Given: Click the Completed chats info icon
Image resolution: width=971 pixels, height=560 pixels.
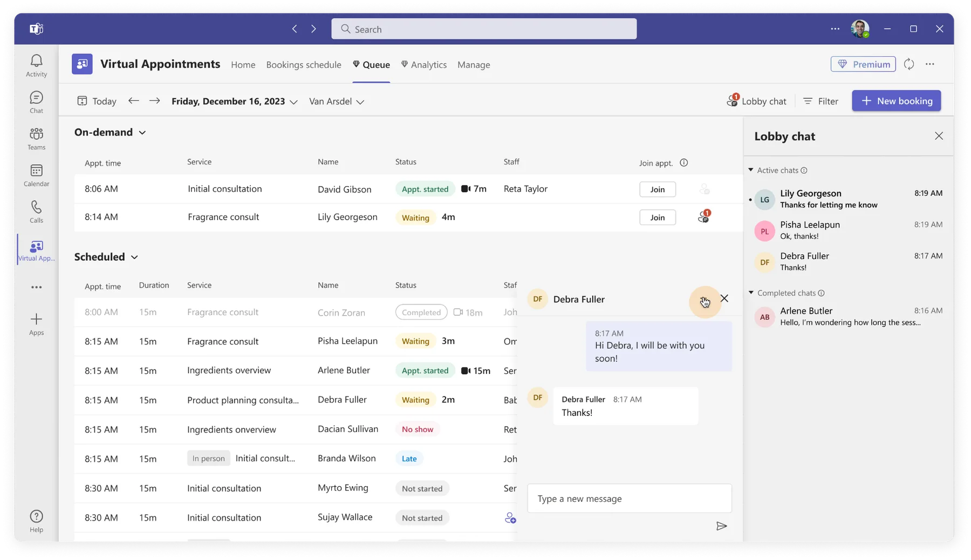Looking at the screenshot, I should (821, 293).
